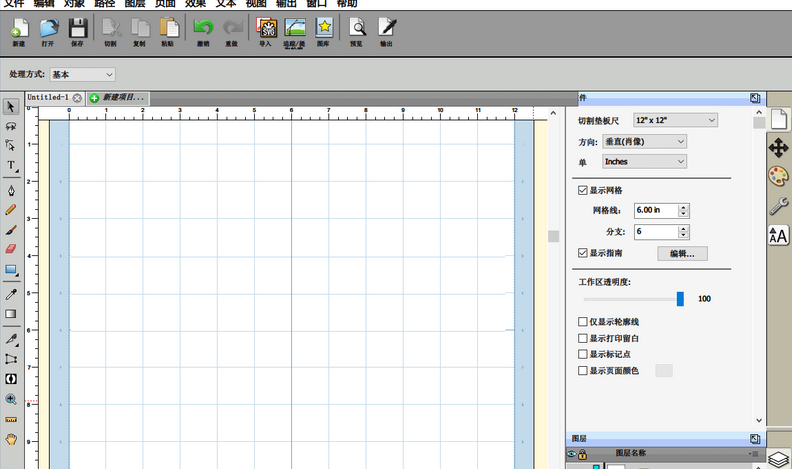Select the eyedropper tool
The image size is (792, 469).
pos(11,294)
